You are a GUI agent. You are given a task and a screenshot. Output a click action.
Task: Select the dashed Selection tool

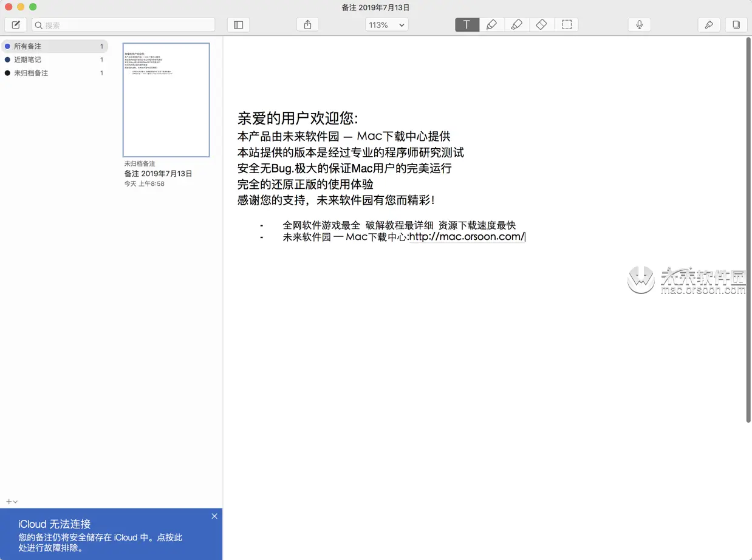point(567,25)
